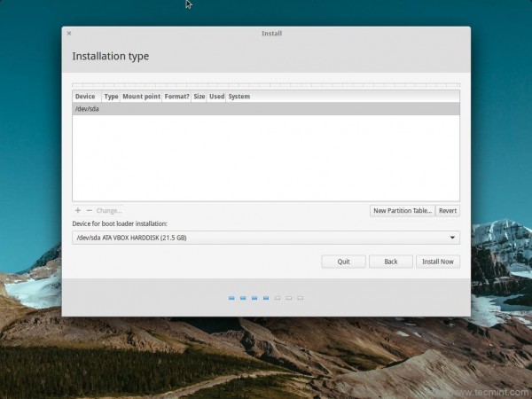Quit the installer
This screenshot has width=532, height=399.
coord(343,262)
